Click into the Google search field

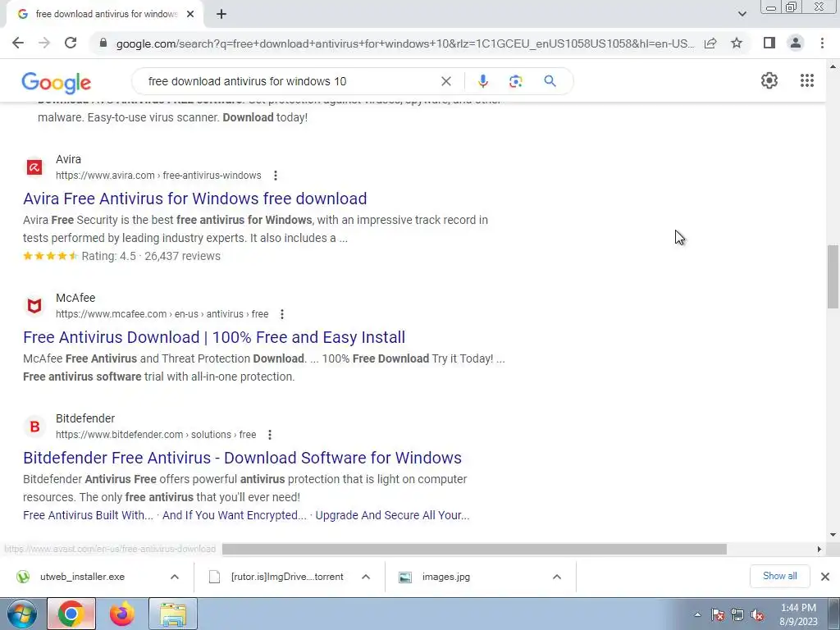point(290,81)
